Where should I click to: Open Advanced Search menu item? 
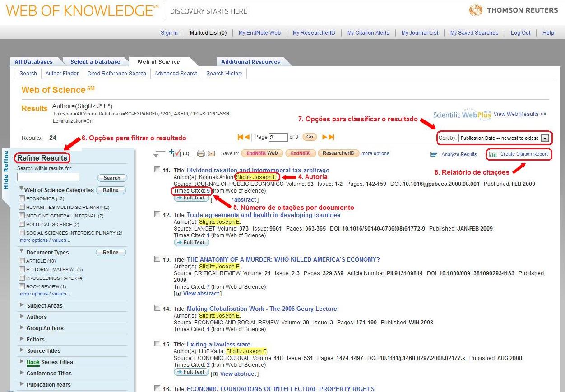pos(176,73)
